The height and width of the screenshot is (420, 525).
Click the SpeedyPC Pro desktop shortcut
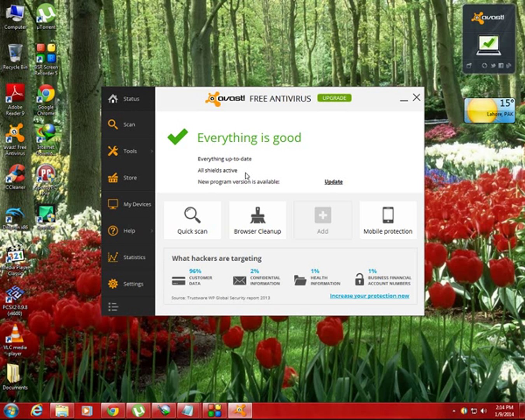click(46, 180)
